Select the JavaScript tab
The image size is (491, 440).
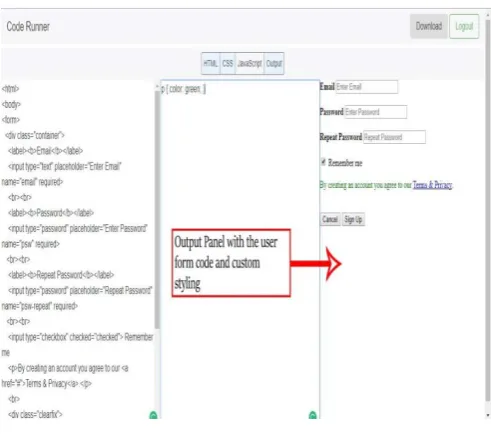click(250, 63)
